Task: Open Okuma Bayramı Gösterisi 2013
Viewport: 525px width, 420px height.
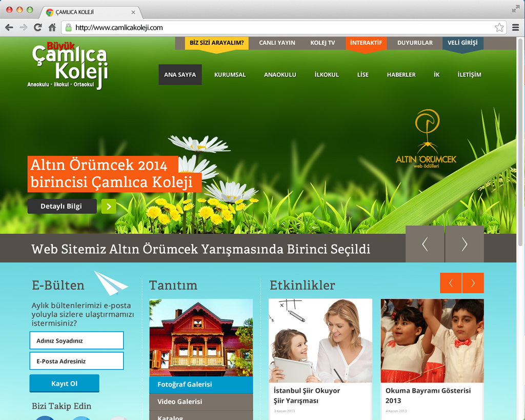Action: (x=428, y=395)
